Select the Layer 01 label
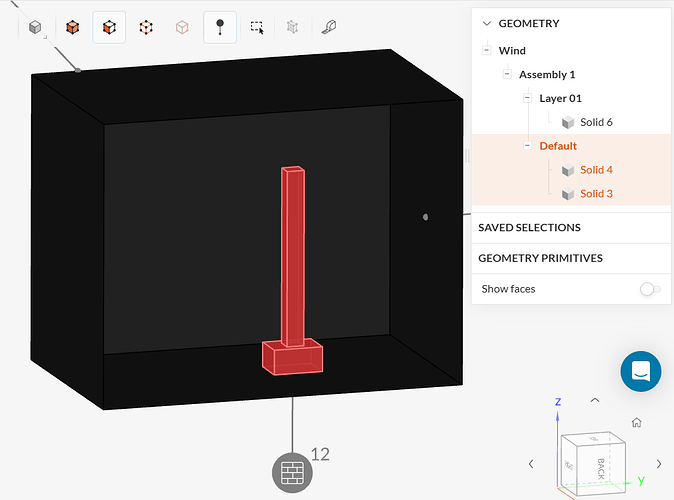674x500 pixels. (x=561, y=98)
